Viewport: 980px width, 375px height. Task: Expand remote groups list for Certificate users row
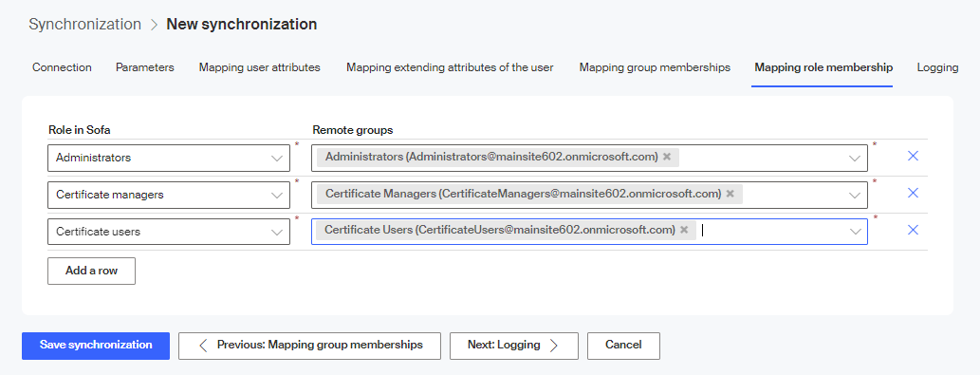[855, 232]
